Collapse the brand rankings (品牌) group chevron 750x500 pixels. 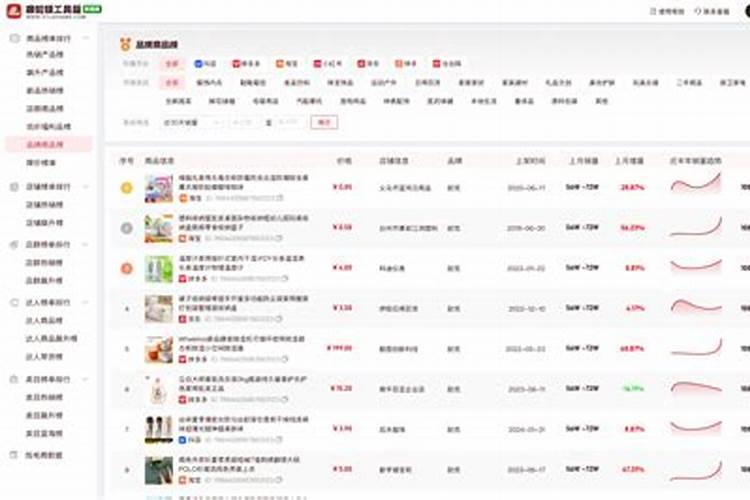(x=86, y=244)
